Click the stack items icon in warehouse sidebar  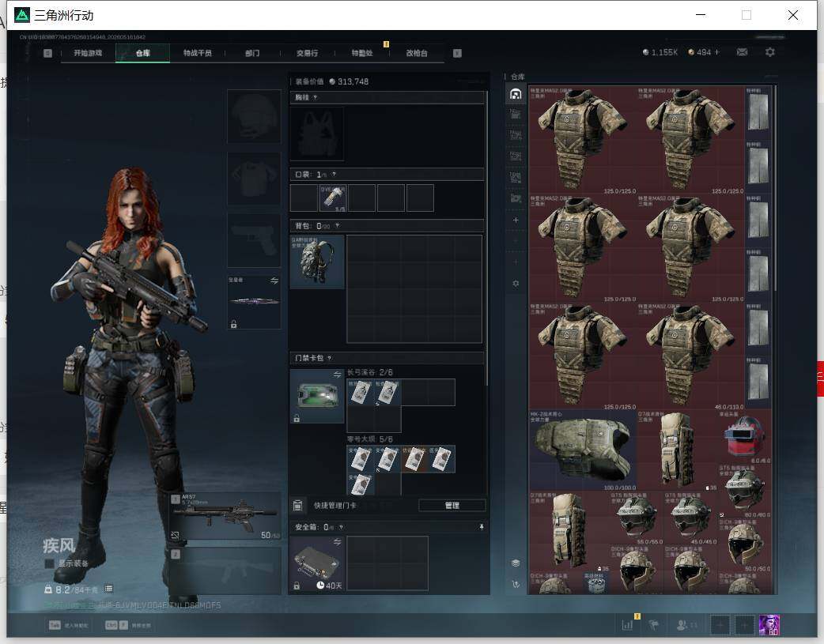[x=516, y=563]
